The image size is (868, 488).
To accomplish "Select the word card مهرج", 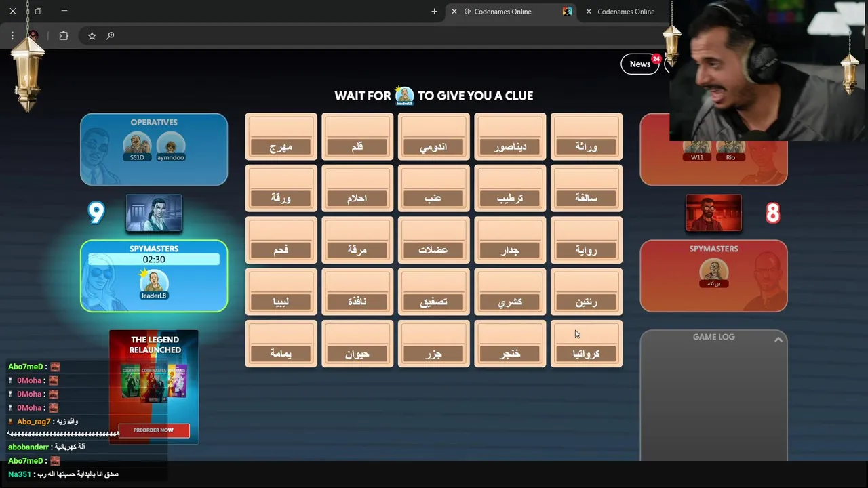I will click(x=281, y=137).
